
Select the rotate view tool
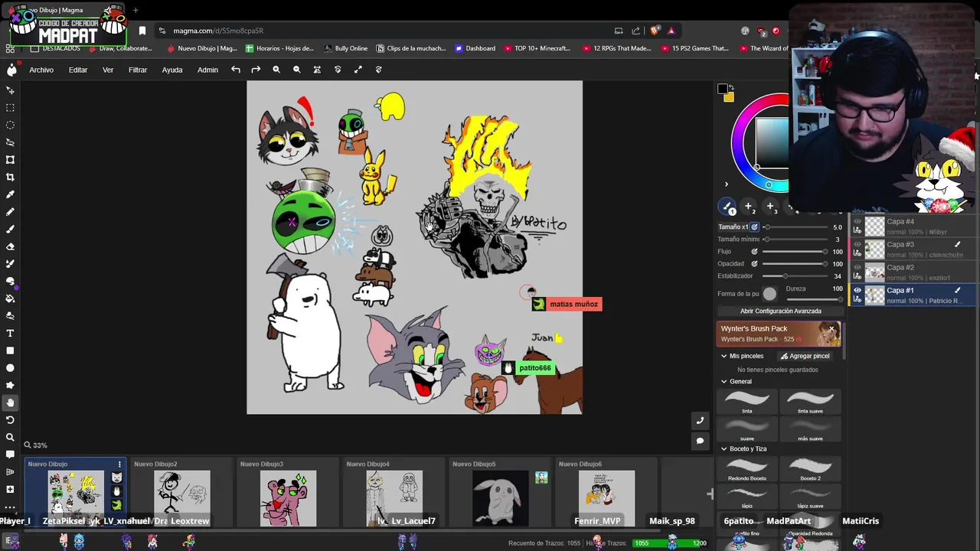10,420
